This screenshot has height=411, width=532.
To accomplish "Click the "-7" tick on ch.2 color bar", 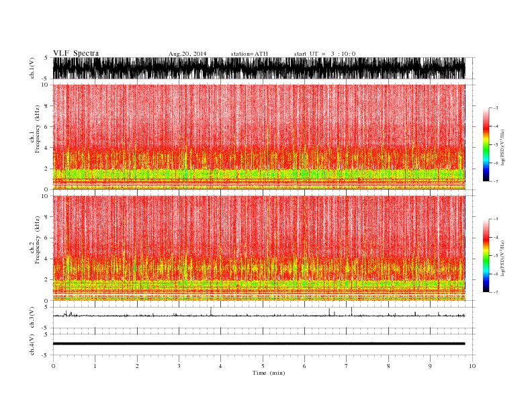I will 496,292.
